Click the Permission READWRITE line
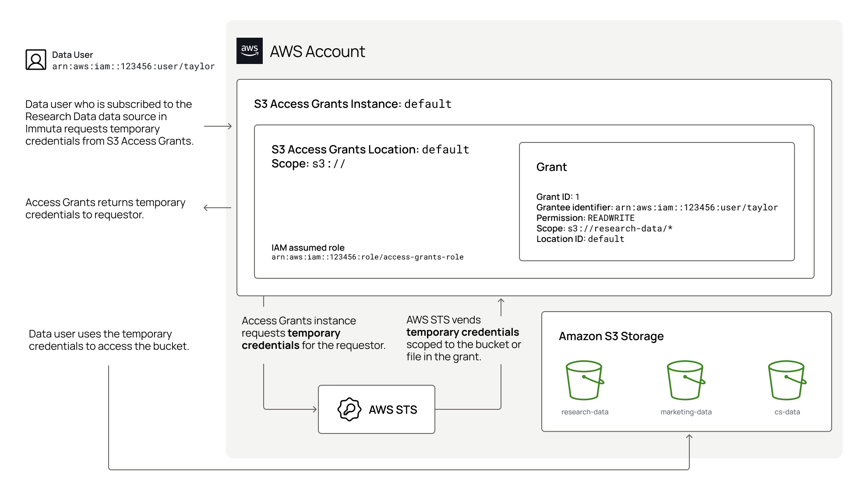The image size is (868, 490). pyautogui.click(x=585, y=218)
